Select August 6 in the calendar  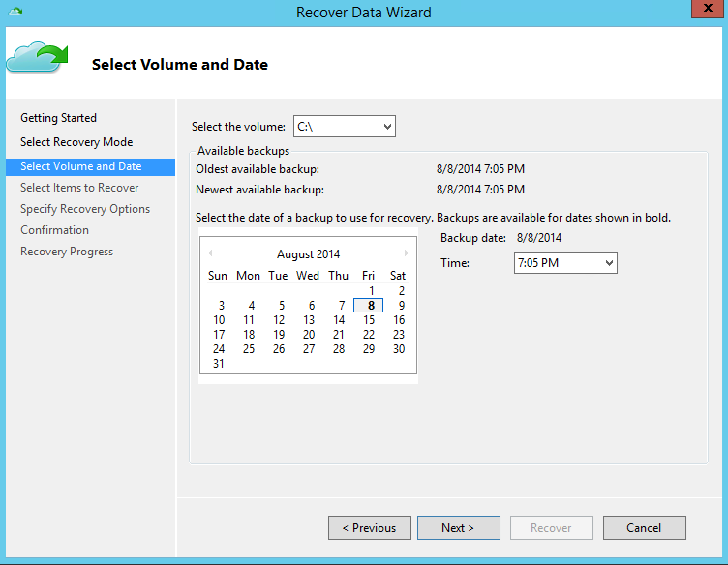pyautogui.click(x=312, y=305)
